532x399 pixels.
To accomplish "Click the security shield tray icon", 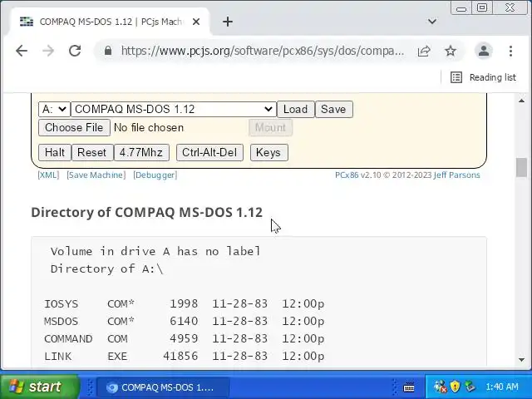I will point(455,387).
